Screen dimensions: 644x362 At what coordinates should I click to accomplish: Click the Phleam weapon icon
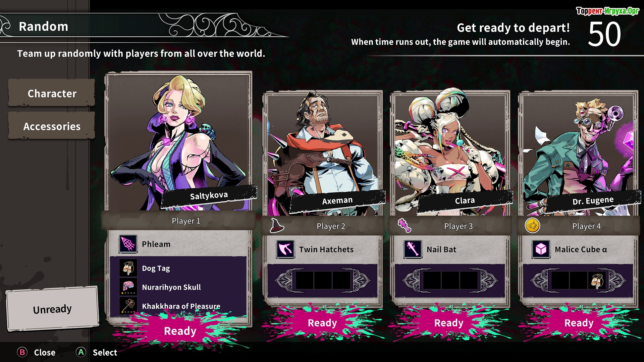[128, 244]
